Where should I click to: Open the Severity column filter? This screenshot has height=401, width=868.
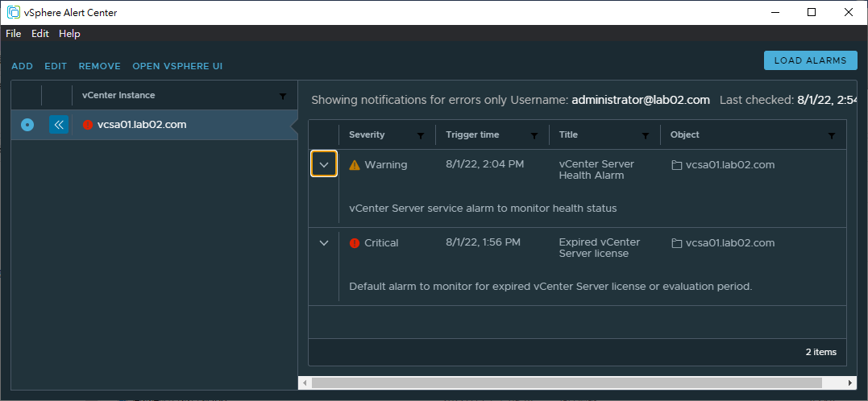click(420, 135)
